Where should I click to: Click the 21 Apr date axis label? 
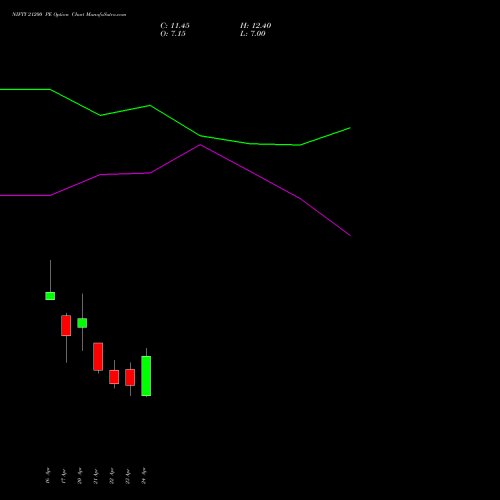[x=96, y=476]
